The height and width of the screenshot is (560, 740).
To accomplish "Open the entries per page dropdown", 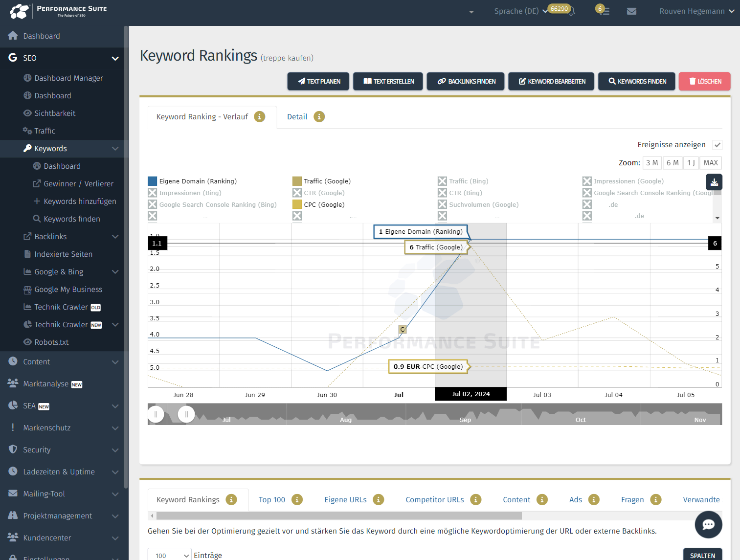I will pyautogui.click(x=170, y=555).
